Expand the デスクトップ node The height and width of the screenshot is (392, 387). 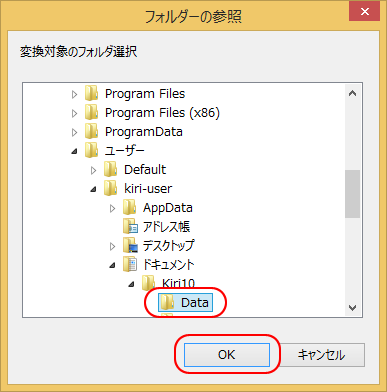[x=112, y=246]
